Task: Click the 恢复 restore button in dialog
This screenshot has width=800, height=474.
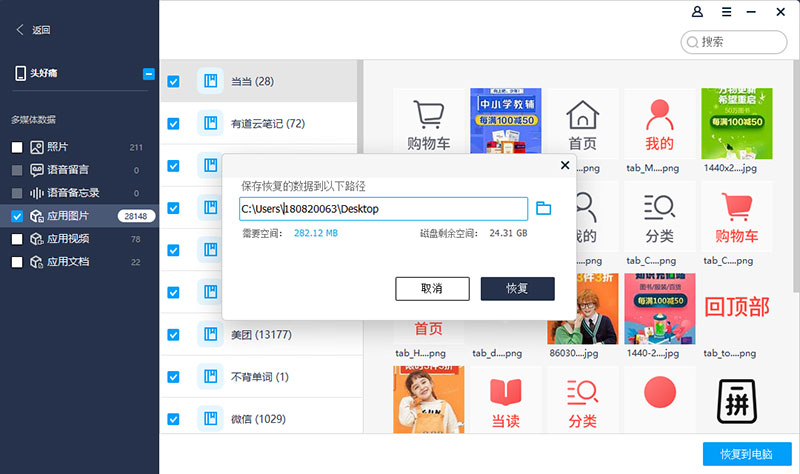Action: point(517,289)
